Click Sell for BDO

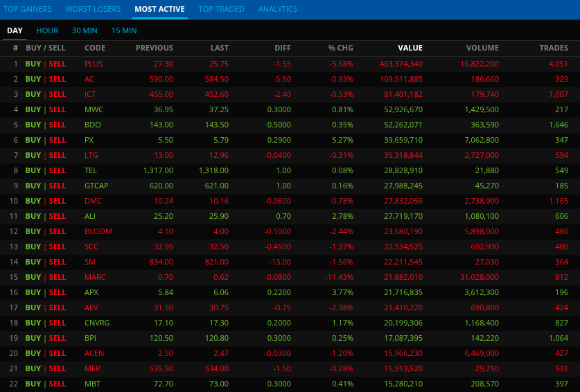click(x=58, y=125)
